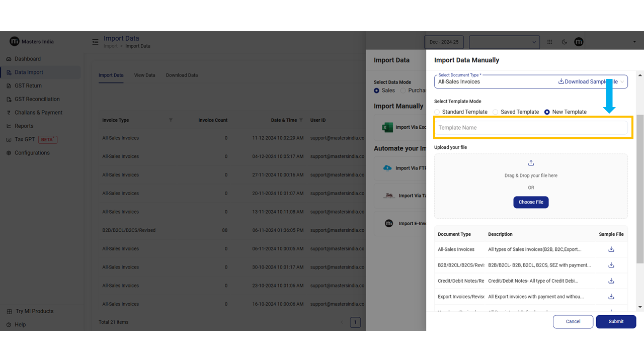Open GST Reconciliation in the sidebar
Viewport: 644px width, 362px height.
37,99
